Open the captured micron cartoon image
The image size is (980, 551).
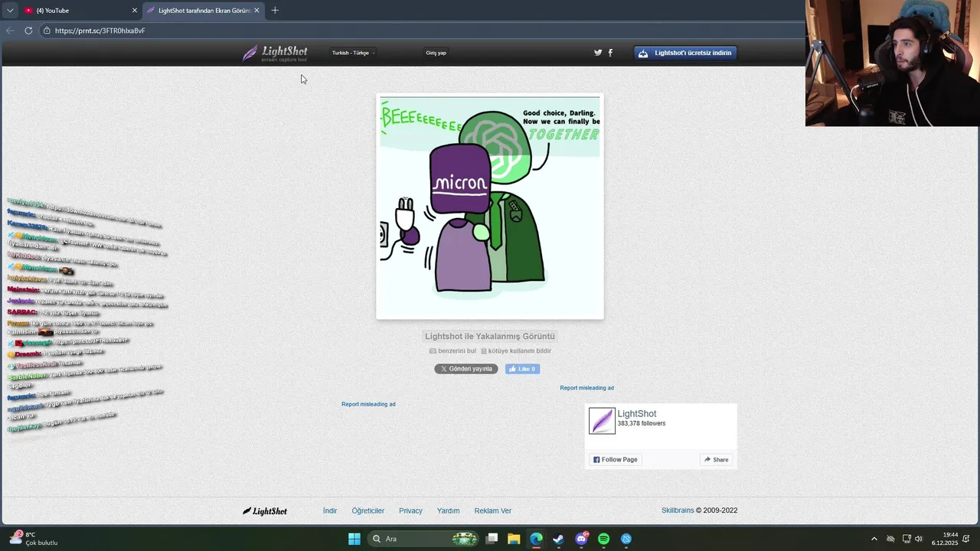tap(490, 207)
